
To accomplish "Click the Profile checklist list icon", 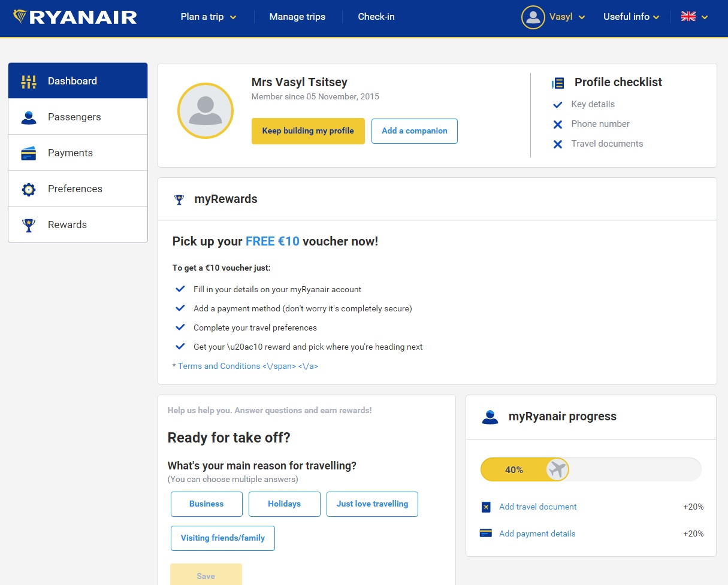I will (x=558, y=83).
